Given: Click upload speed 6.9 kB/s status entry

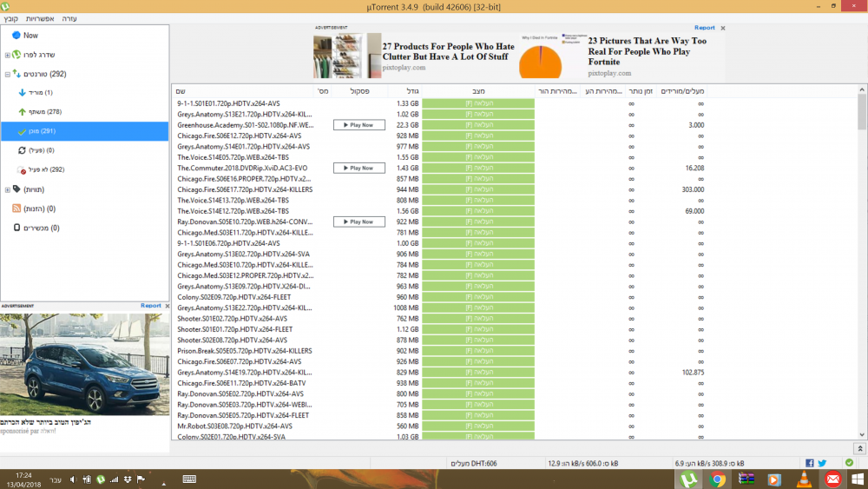Looking at the screenshot, I should (x=709, y=464).
